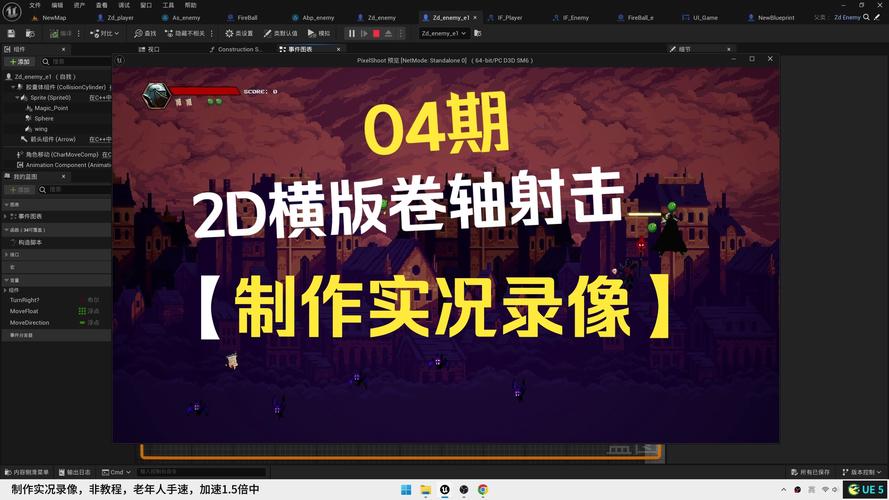Click the frame-advance button next to pause

pyautogui.click(x=364, y=33)
